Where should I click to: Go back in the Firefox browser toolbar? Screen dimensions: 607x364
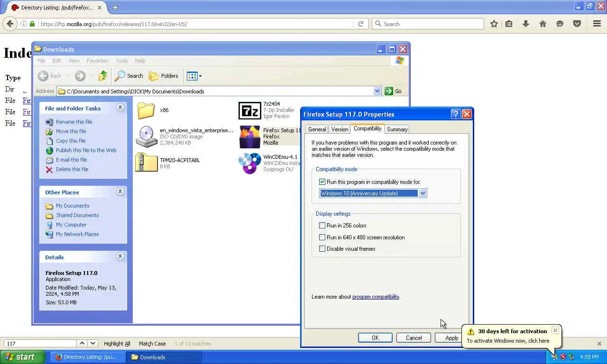10,24
